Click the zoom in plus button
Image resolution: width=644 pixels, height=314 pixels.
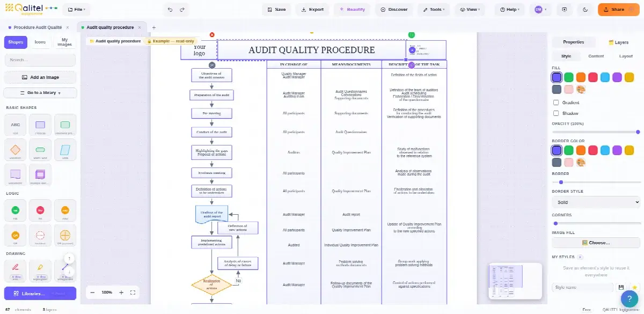[x=121, y=293]
